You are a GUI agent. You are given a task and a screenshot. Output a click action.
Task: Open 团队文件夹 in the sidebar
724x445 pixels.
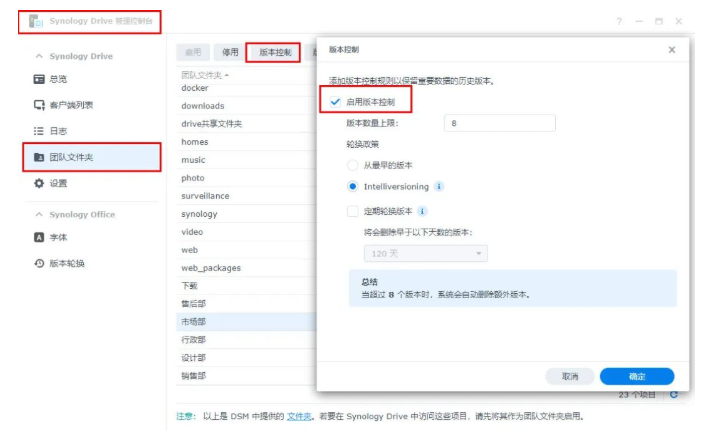92,157
